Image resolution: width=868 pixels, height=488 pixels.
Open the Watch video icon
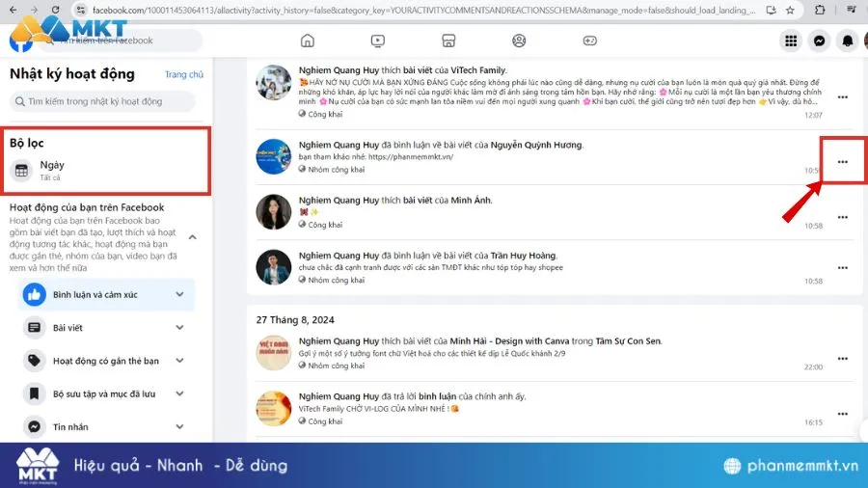377,41
